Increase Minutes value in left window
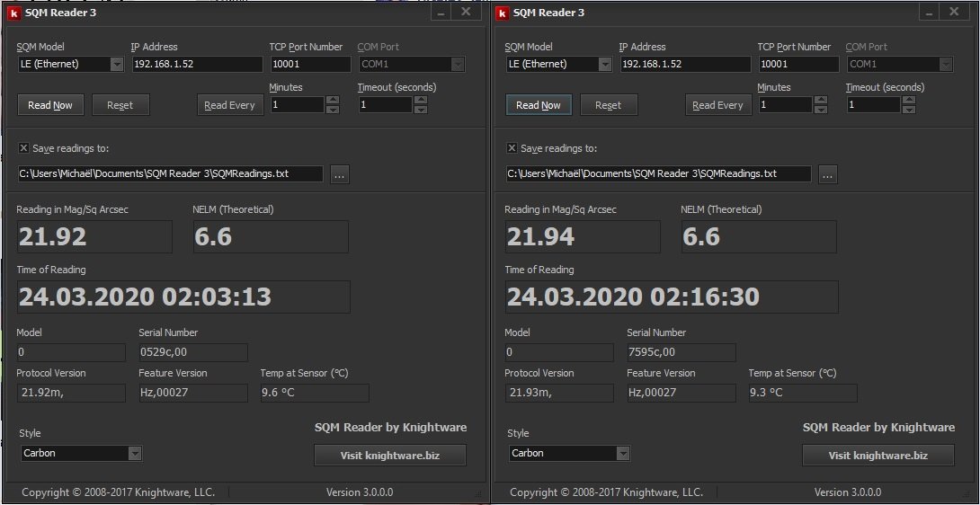This screenshot has height=505, width=980. point(333,100)
